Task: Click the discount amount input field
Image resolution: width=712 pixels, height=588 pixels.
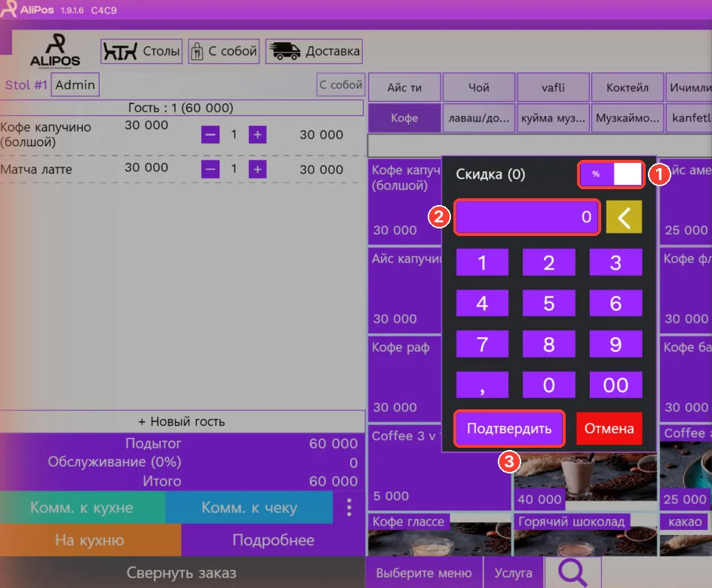Action: pos(526,217)
